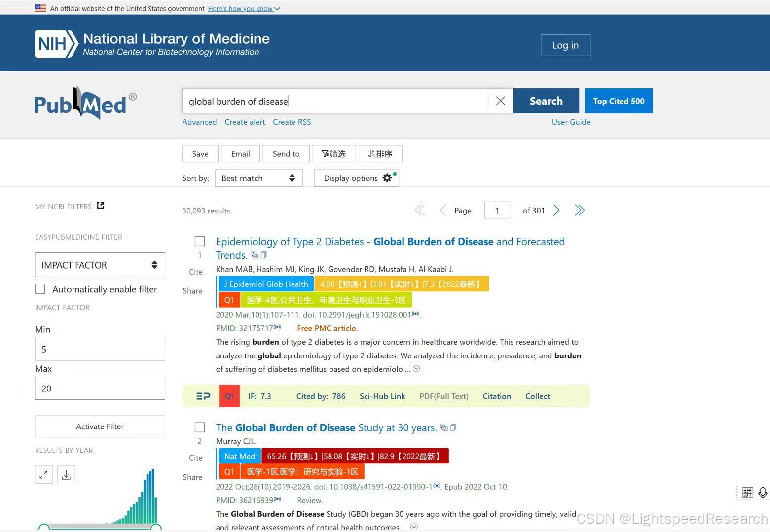Click Cited by 786
This screenshot has width=770, height=532.
coord(321,396)
